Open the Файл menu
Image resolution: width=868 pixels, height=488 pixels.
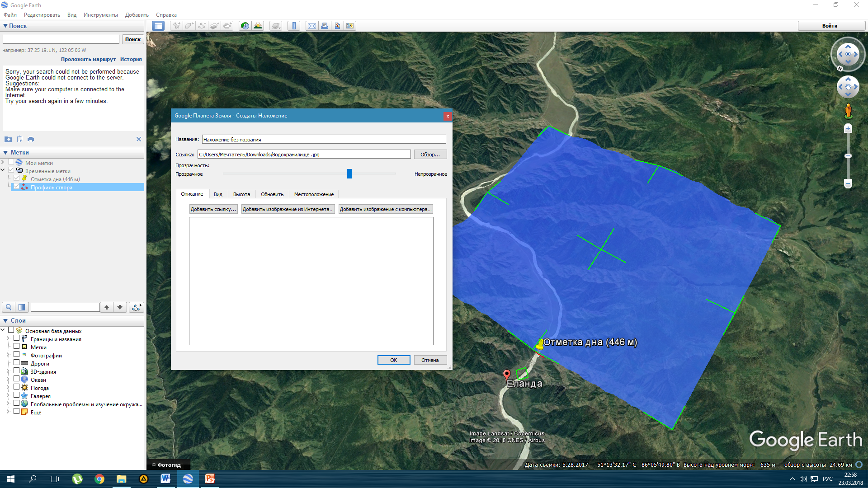[x=10, y=15]
